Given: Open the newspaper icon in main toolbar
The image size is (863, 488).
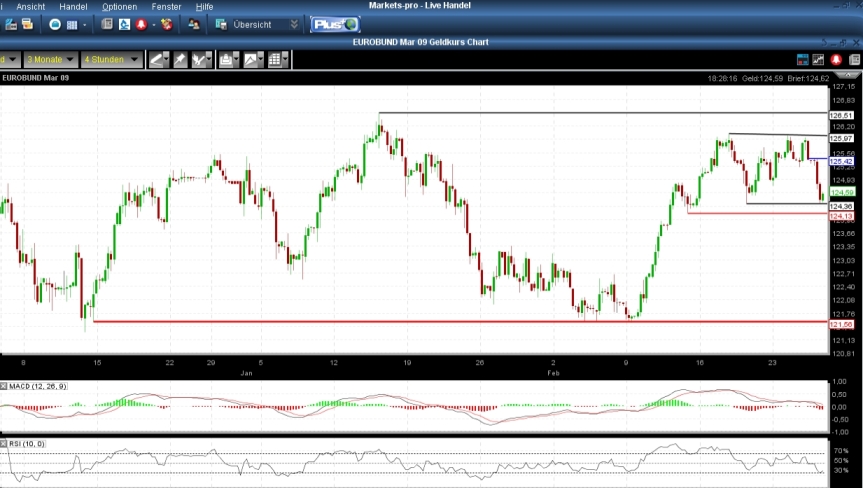Looking at the screenshot, I should (x=107, y=25).
